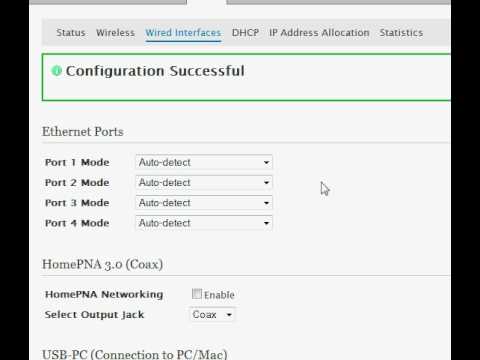Open the Port 3 Mode dropdown

click(x=204, y=203)
